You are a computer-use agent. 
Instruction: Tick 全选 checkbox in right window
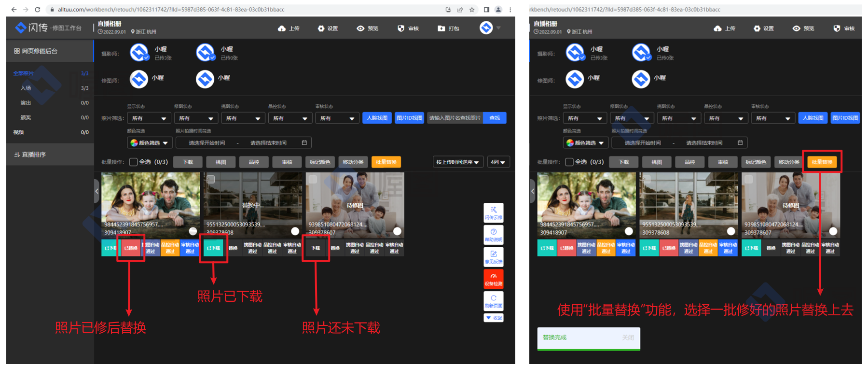(569, 162)
